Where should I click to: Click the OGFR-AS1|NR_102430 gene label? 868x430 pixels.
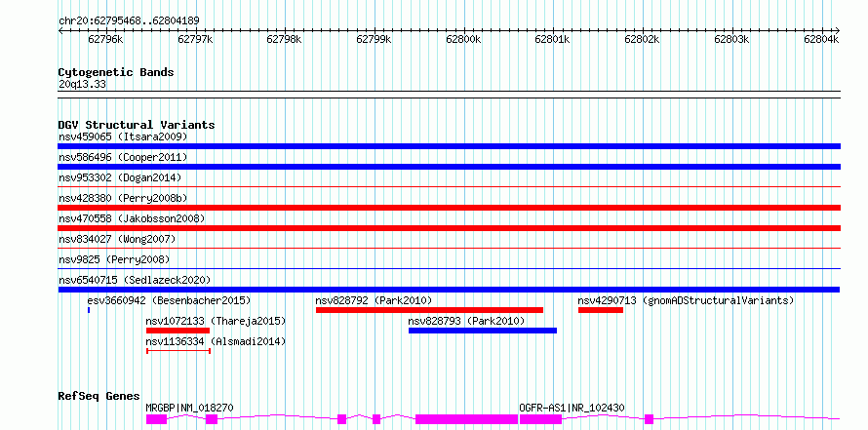(572, 409)
